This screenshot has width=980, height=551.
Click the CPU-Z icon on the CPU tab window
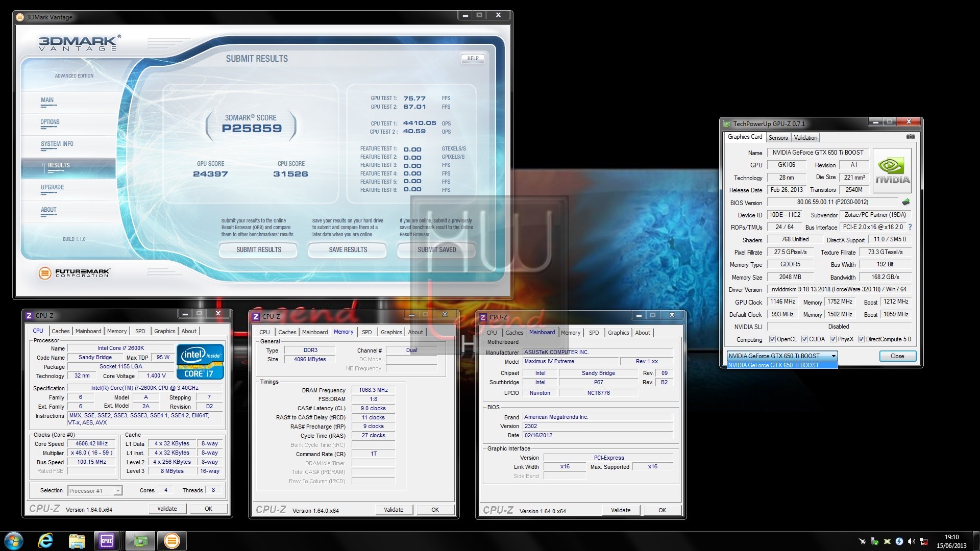tap(29, 315)
